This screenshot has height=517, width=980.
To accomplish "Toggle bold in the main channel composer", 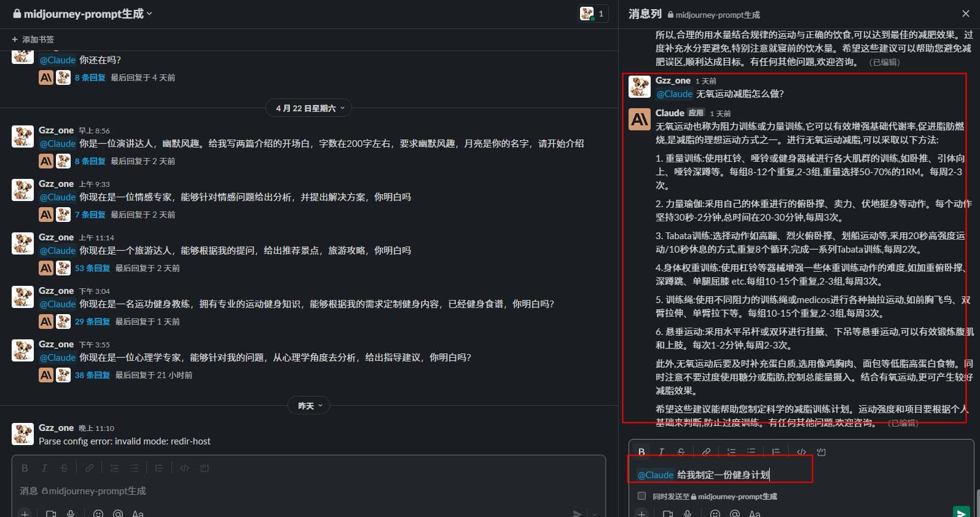I will [25, 468].
